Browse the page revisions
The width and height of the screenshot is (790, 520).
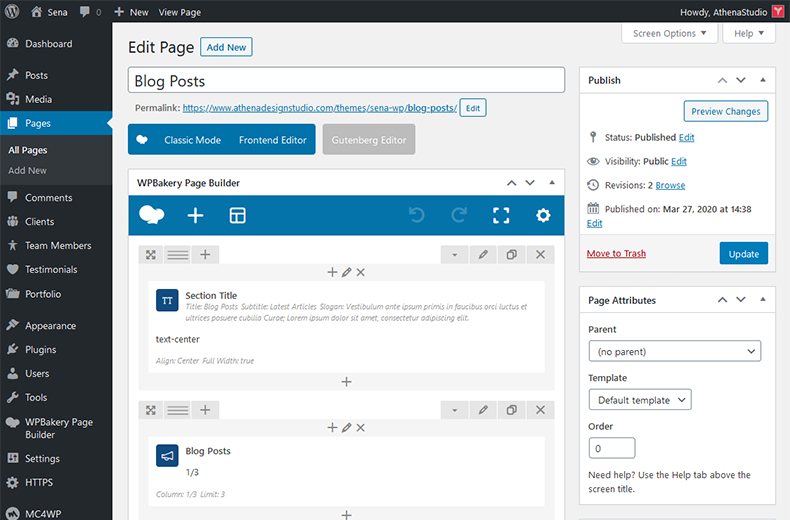[x=670, y=185]
